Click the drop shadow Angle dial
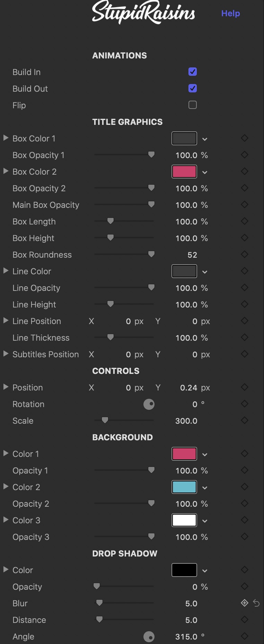The width and height of the screenshot is (264, 644). tap(149, 636)
